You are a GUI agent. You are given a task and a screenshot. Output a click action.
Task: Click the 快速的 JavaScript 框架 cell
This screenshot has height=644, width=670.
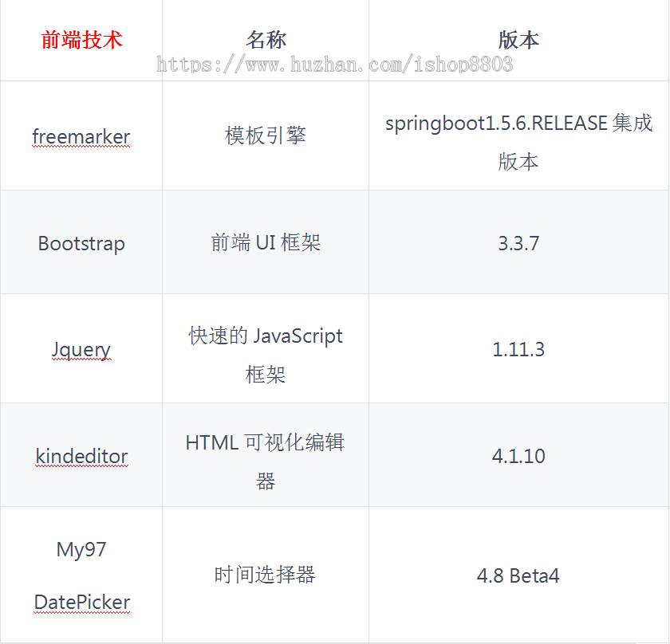264,349
